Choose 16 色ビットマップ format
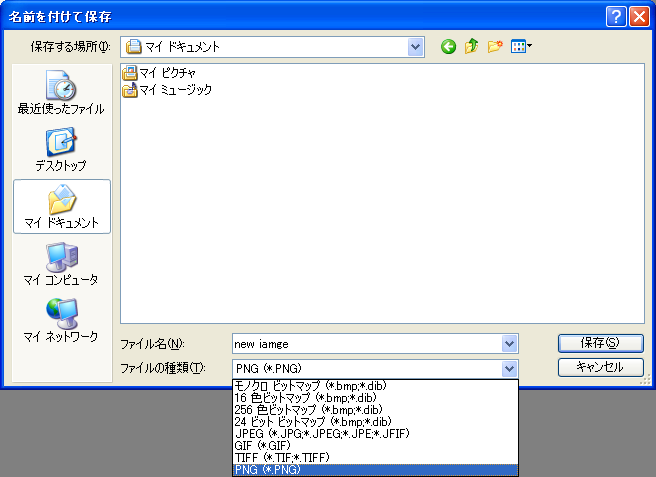 tap(375, 398)
